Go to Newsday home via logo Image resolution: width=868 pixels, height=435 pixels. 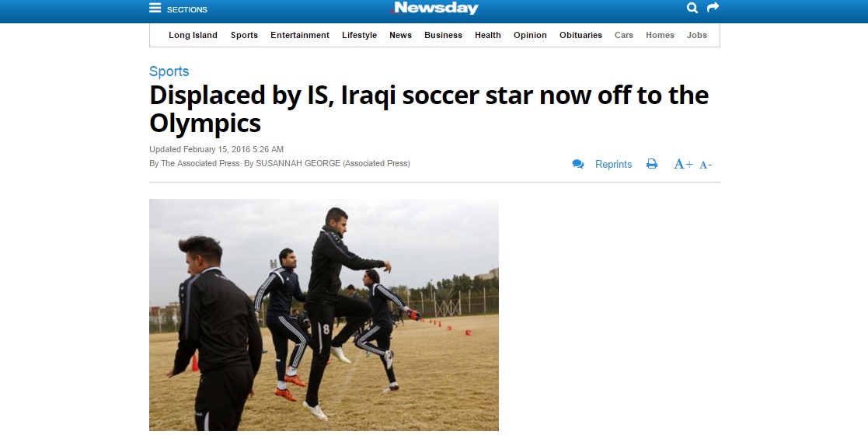tap(434, 8)
